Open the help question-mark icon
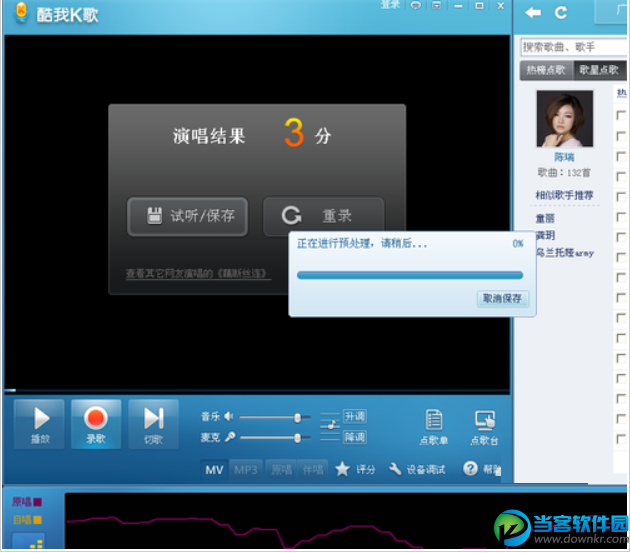Image resolution: width=630 pixels, height=553 pixels. point(470,468)
